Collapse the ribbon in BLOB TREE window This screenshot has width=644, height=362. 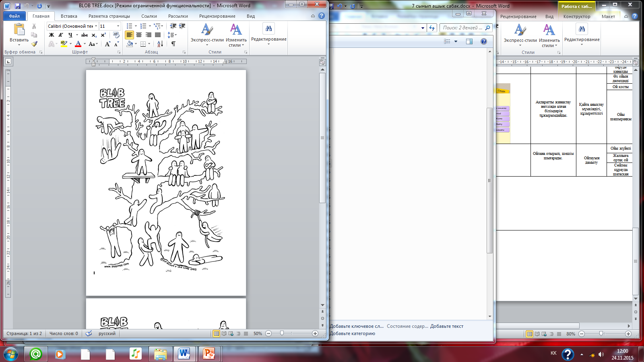(x=313, y=16)
